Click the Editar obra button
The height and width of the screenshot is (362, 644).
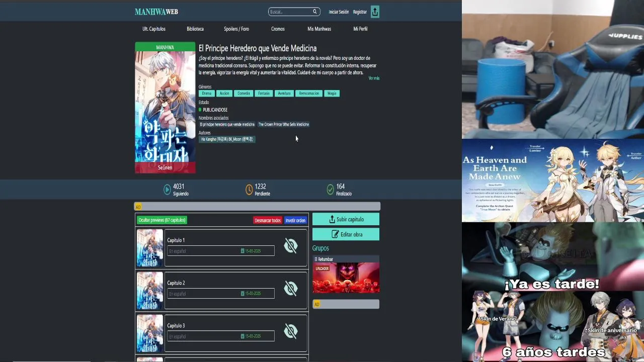(x=346, y=234)
